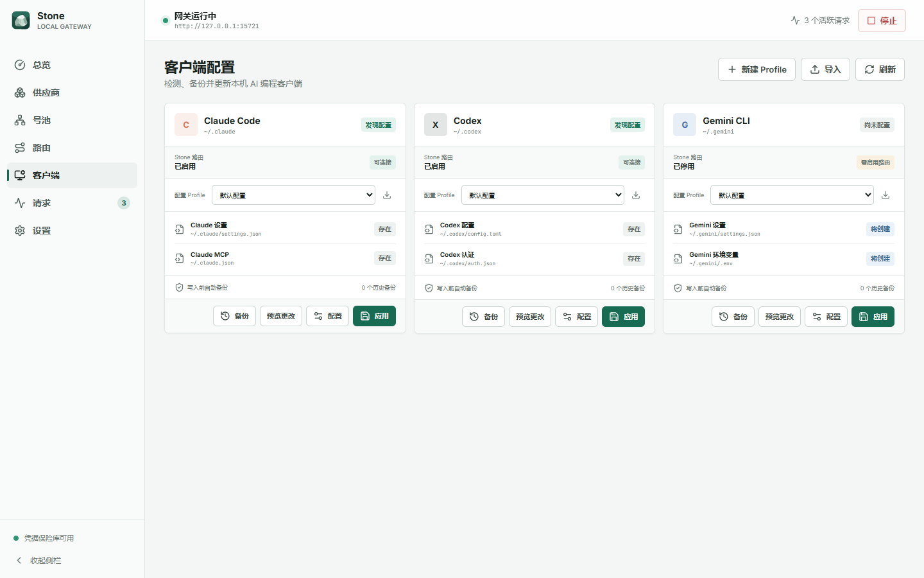Viewport: 924px width, 578px height.
Task: Click the Codex 配置 file icon
Action: [429, 229]
